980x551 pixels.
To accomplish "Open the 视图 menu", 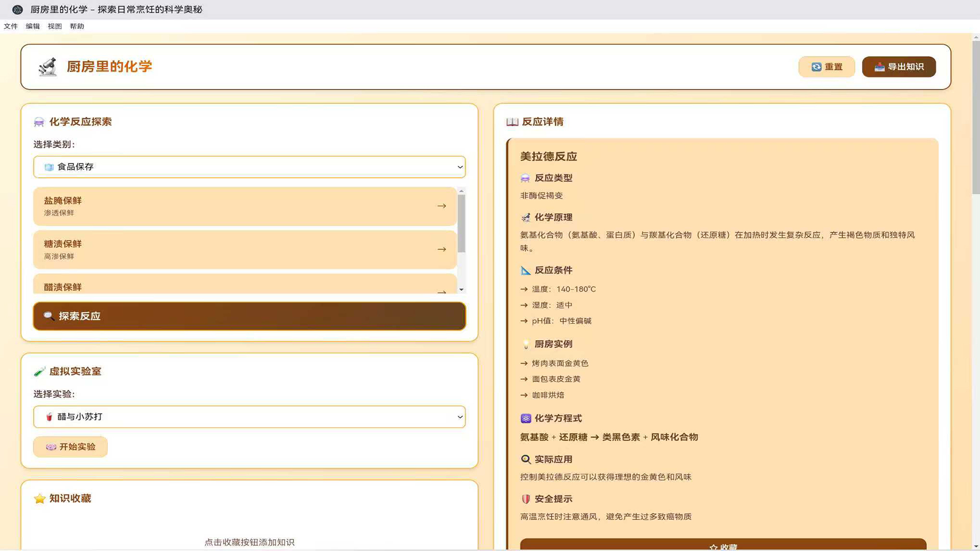I will coord(55,27).
